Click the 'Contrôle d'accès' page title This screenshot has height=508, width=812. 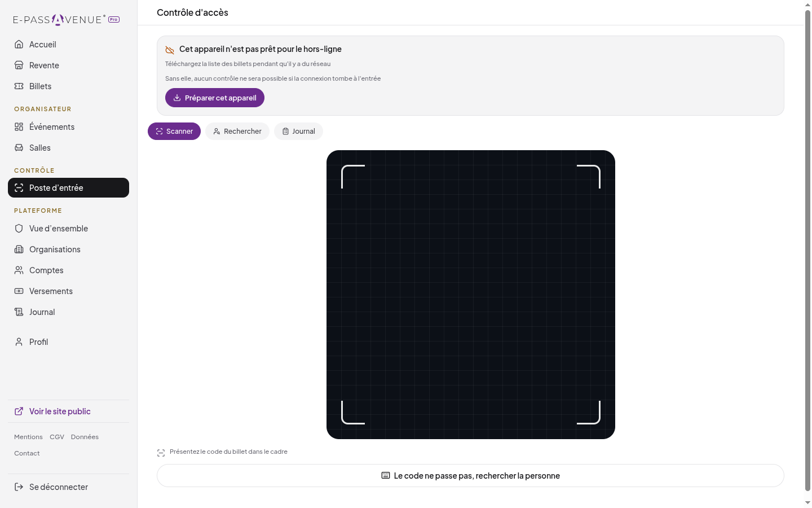pos(192,12)
